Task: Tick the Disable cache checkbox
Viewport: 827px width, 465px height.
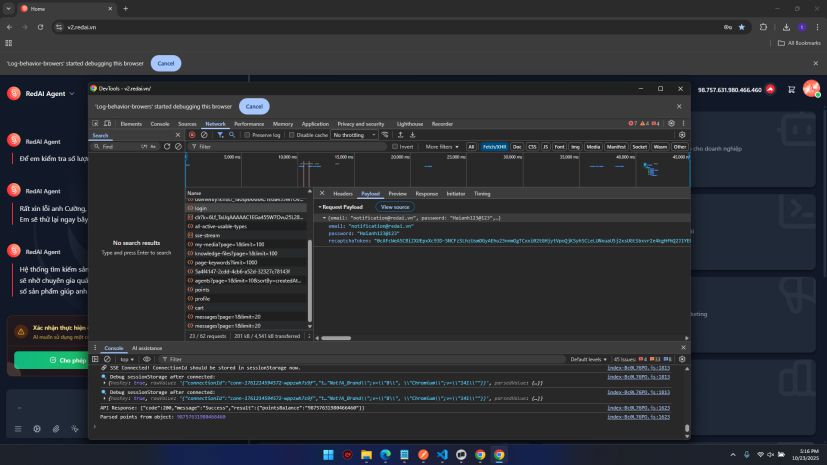Action: point(293,134)
